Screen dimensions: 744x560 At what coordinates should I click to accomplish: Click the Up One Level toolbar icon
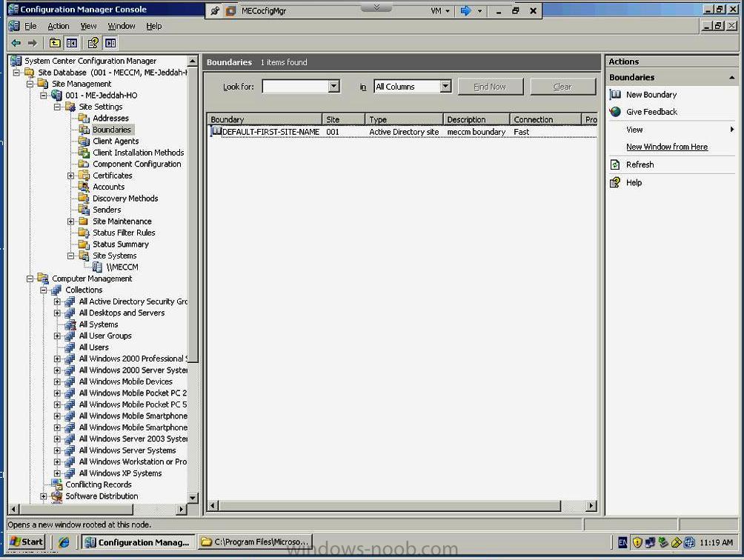55,43
